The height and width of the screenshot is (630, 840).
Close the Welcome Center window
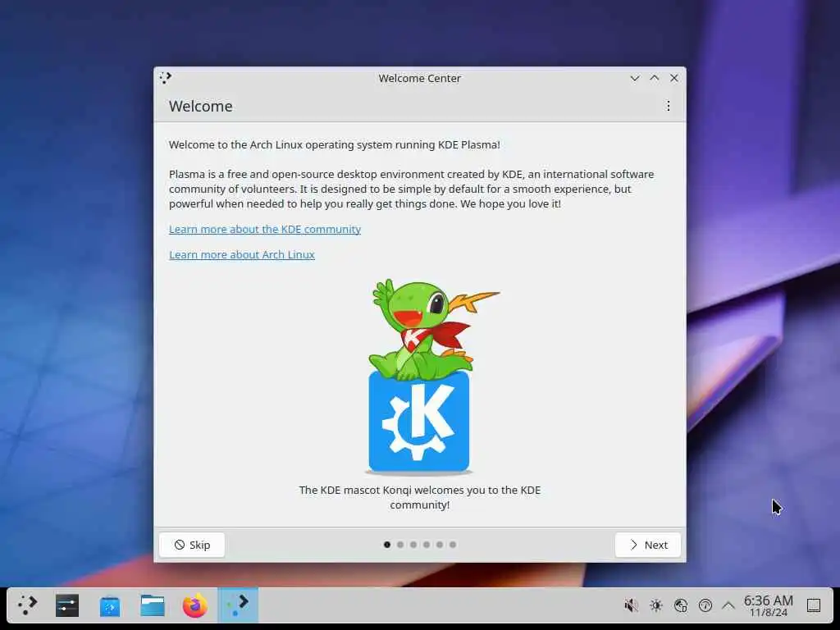click(674, 78)
